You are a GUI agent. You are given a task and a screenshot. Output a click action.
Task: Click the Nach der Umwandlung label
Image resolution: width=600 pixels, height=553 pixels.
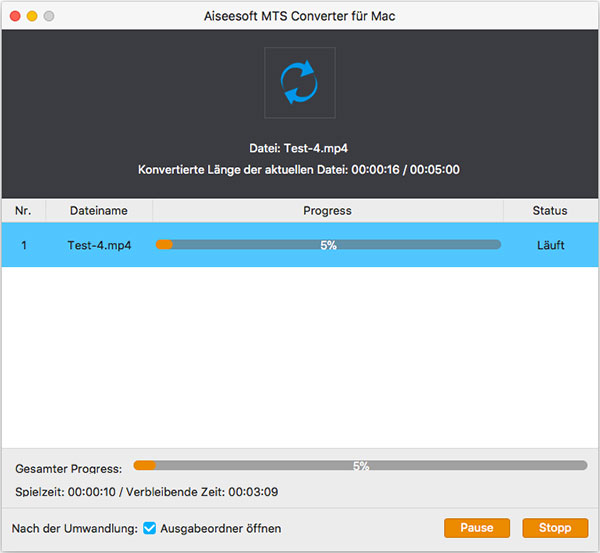click(x=75, y=529)
